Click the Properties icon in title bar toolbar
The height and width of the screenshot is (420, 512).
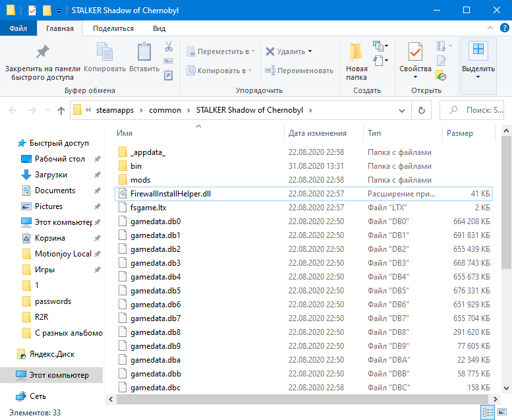[x=32, y=11]
